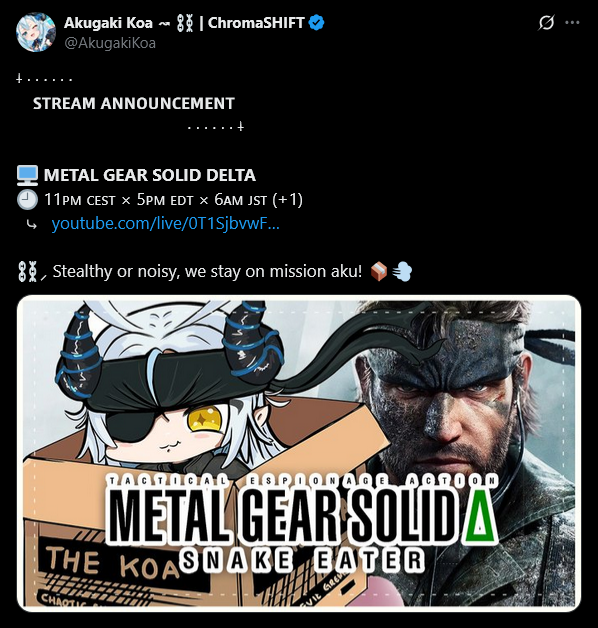Open the three-dot more options menu
Screen dimensions: 598x628
pos(572,23)
